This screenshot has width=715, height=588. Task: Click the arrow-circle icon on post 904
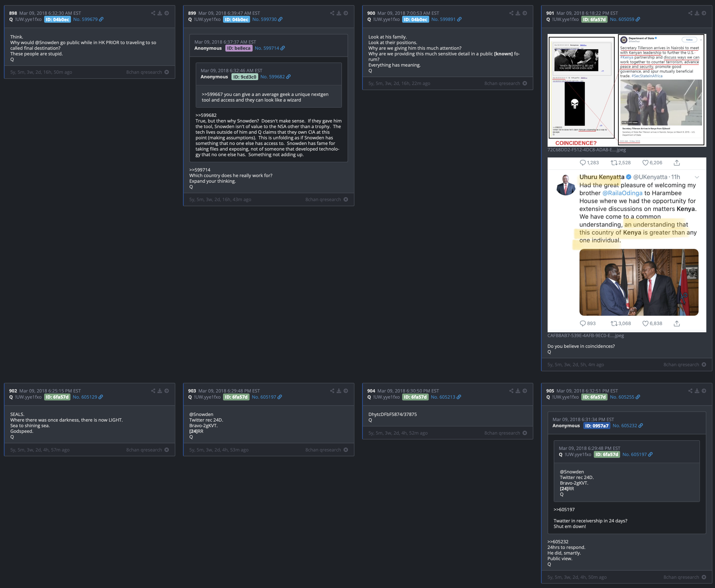525,391
